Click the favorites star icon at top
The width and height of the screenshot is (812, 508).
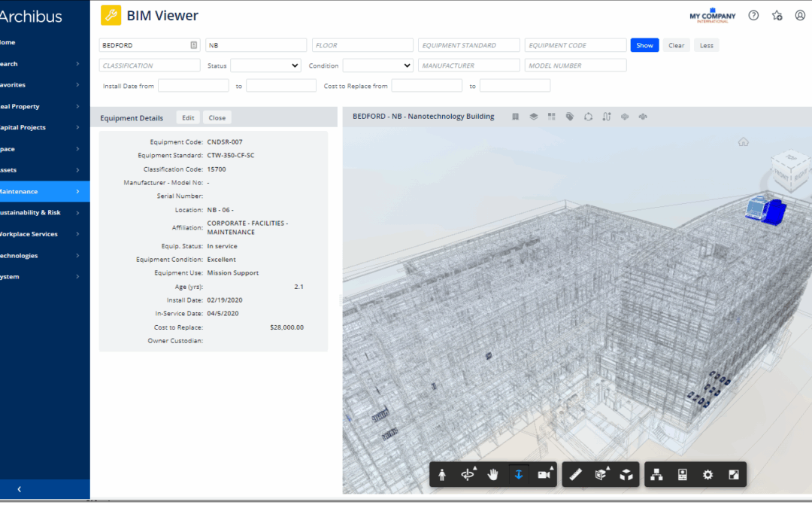(x=777, y=16)
